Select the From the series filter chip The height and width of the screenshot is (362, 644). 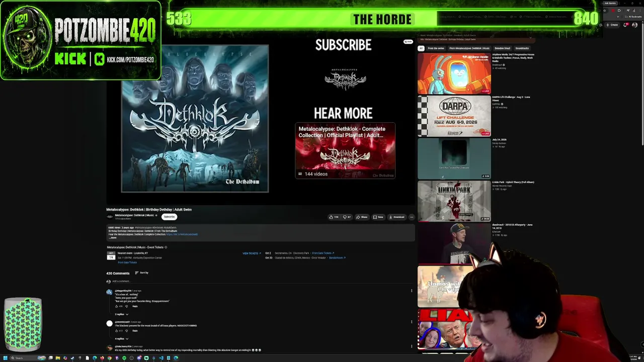pos(436,48)
